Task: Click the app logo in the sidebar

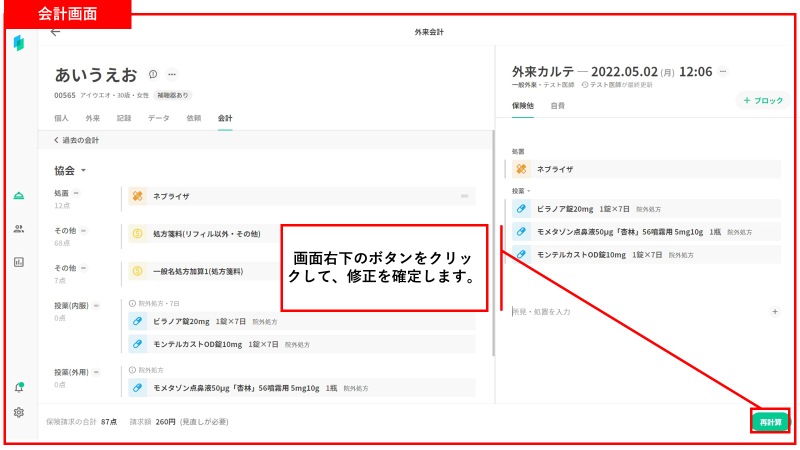Action: (x=19, y=43)
